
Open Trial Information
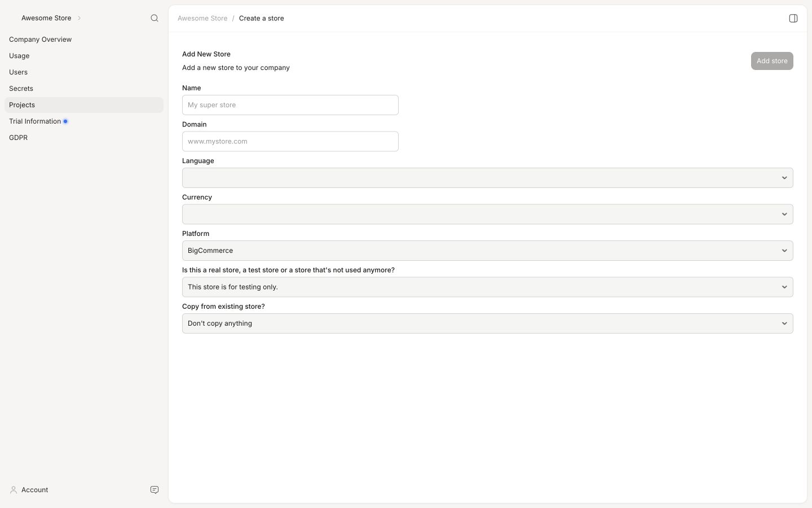click(x=84, y=121)
